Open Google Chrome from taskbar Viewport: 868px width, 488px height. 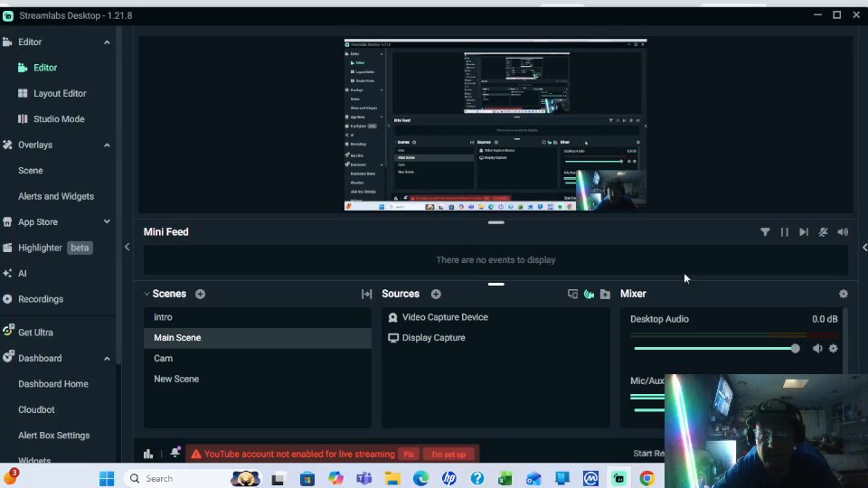pyautogui.click(x=647, y=478)
